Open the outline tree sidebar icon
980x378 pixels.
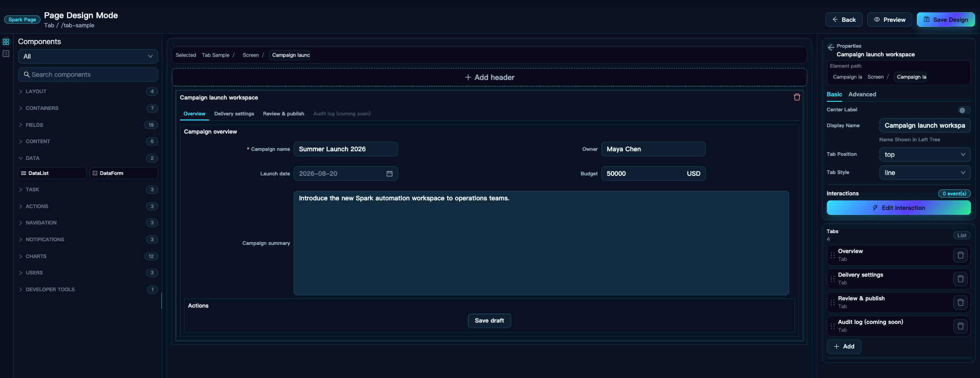(x=6, y=54)
